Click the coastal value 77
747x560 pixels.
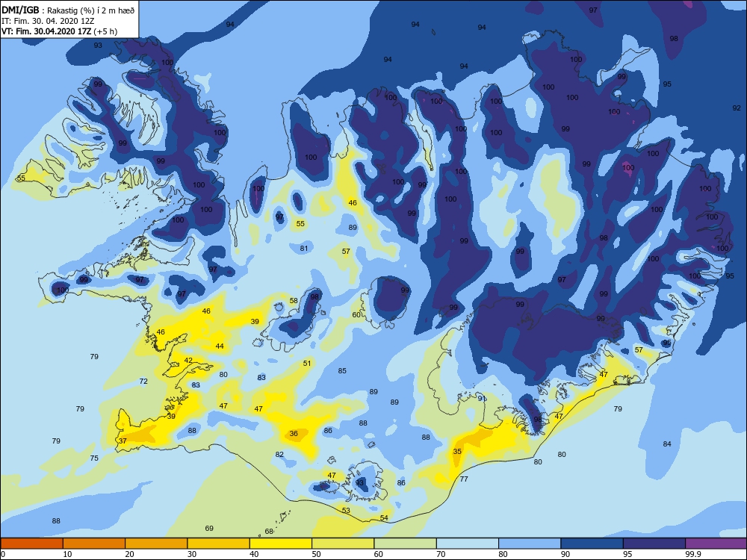464,479
